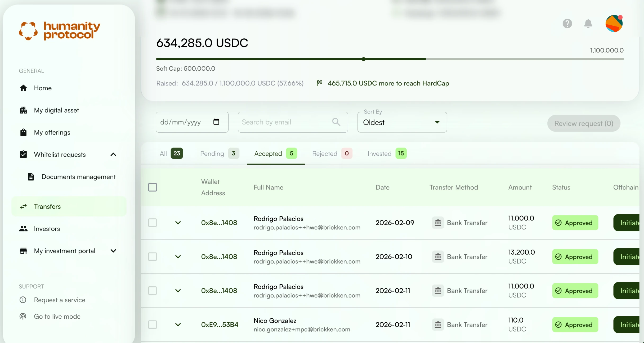Screen dimensions: 644x343
Task: Select the Nico Gonzalez row checkbox
Action: tap(153, 324)
